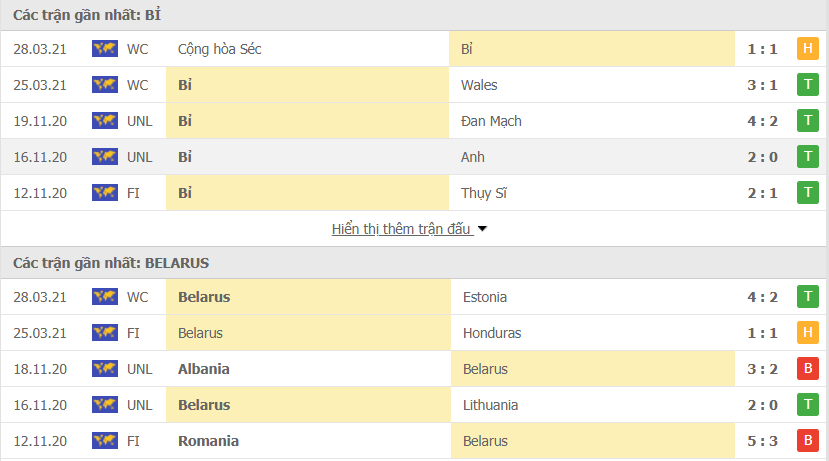Click the red B badge for Albania match
This screenshot has width=829, height=461.
[807, 369]
